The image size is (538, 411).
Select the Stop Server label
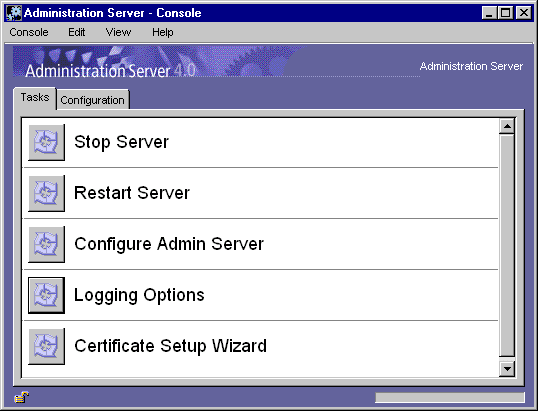(x=121, y=142)
